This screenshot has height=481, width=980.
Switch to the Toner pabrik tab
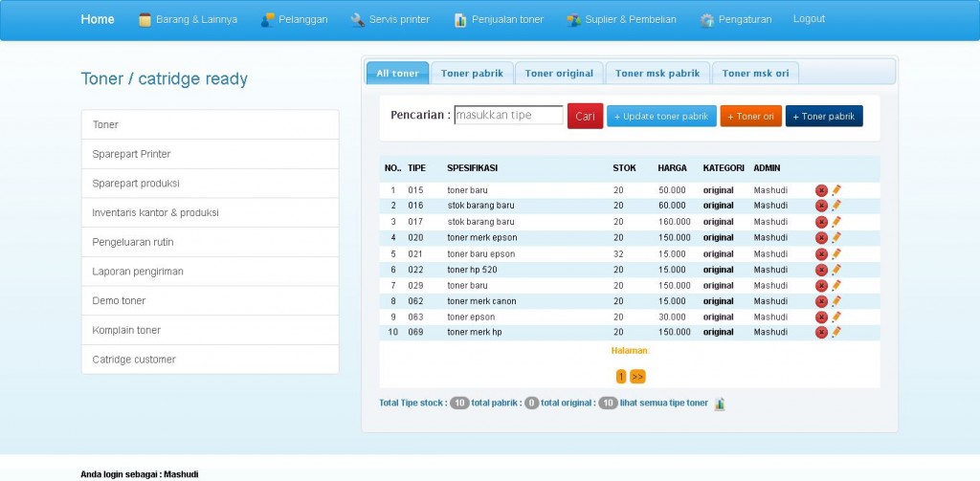(x=472, y=73)
